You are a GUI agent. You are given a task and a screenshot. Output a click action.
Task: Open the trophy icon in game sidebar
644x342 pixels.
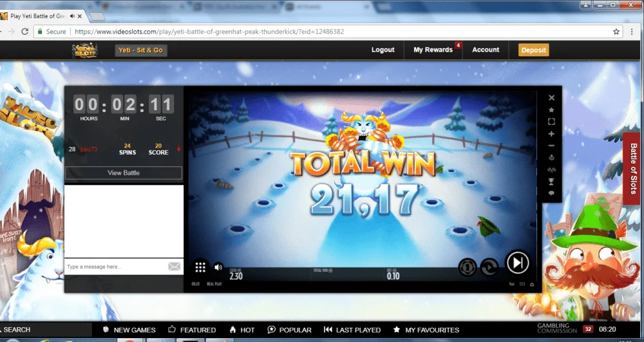[x=552, y=182]
